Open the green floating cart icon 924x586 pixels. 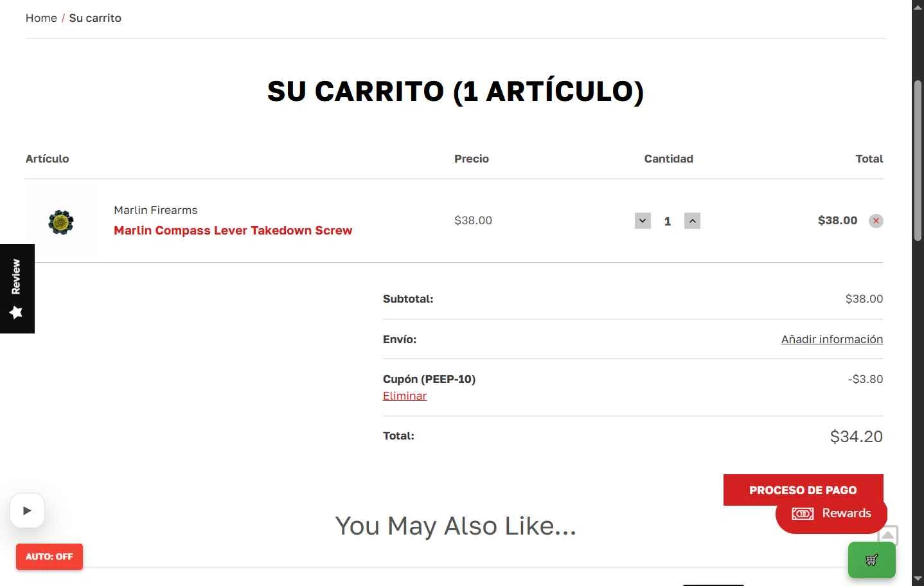click(871, 560)
